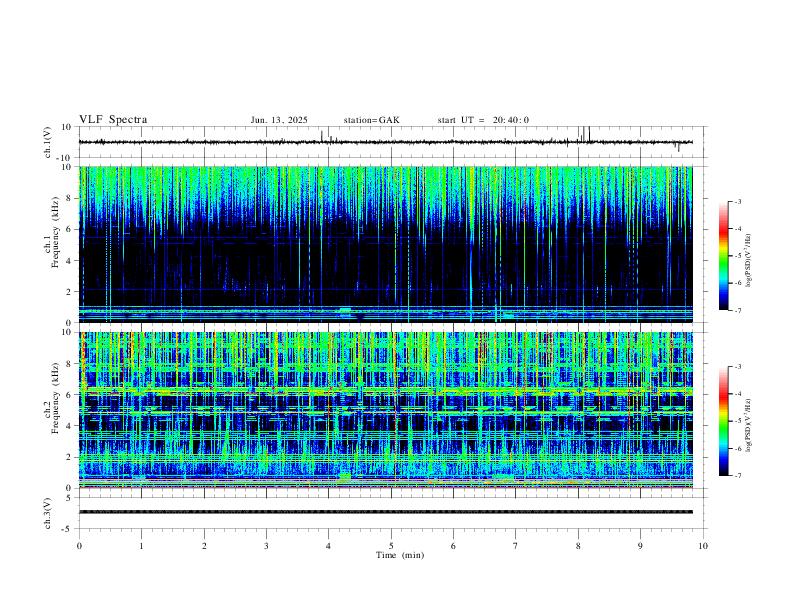Screen dimensions: 792x612
Task: Click time axis tick label "9"
Action: [x=640, y=546]
